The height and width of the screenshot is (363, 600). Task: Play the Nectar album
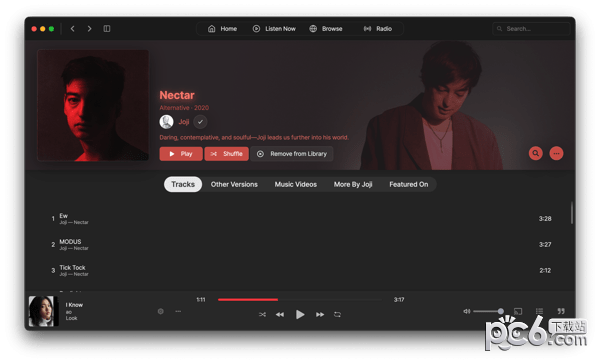coord(181,154)
